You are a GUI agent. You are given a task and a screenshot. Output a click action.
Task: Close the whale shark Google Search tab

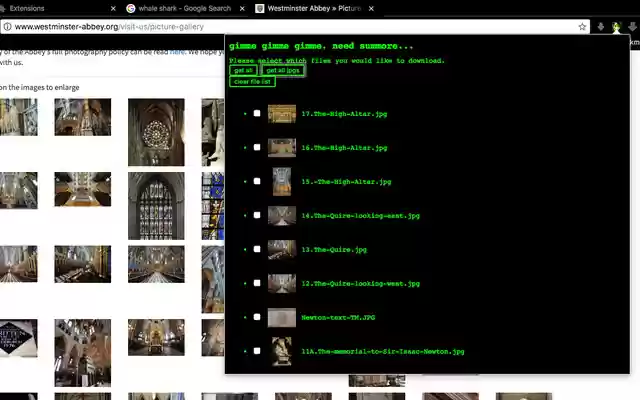(x=242, y=8)
